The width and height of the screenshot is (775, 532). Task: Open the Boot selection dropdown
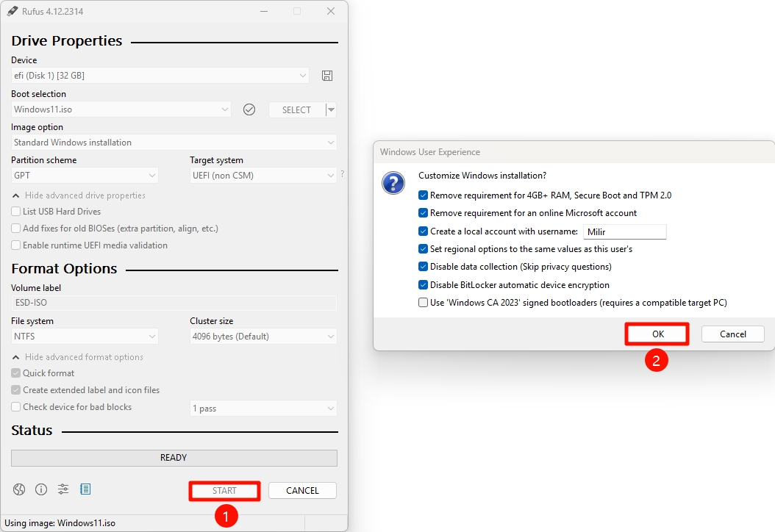(x=121, y=109)
